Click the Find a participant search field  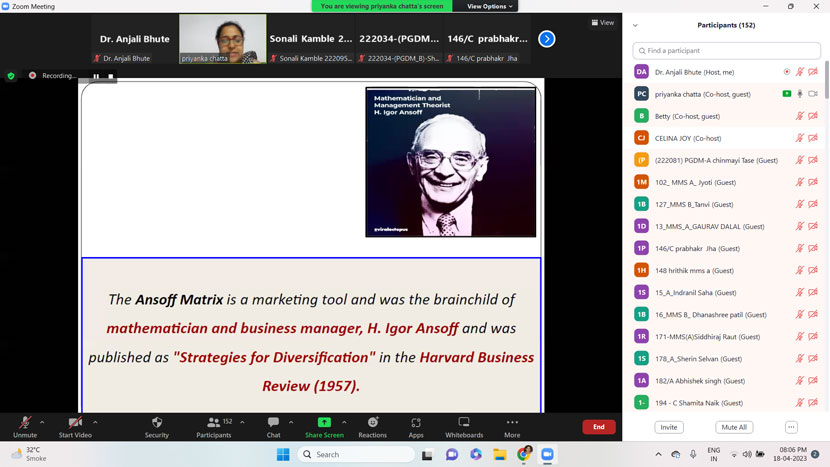726,51
